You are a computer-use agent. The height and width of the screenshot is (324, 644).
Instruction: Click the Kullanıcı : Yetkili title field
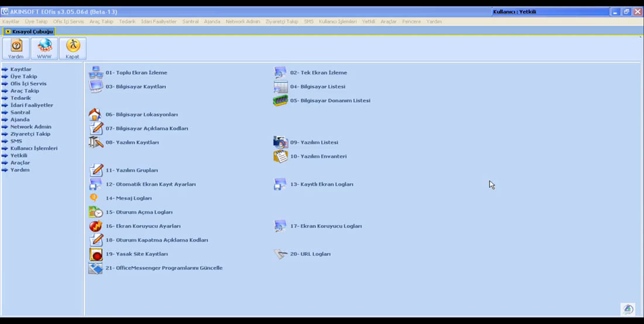550,12
